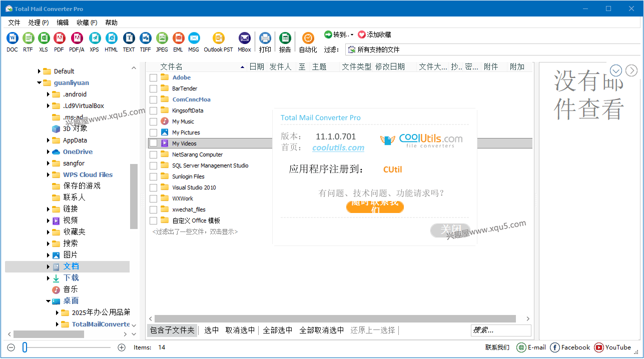
Task: Zoom in with plus icon
Action: (x=121, y=347)
